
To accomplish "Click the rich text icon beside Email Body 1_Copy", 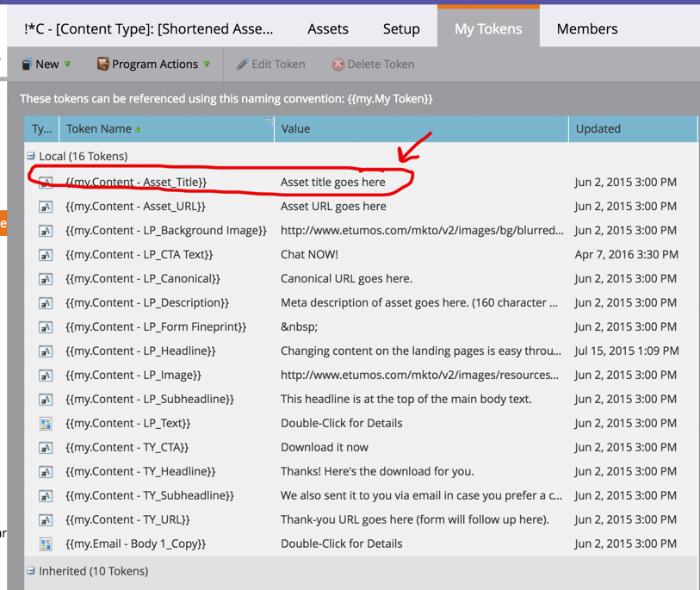I will pyautogui.click(x=46, y=544).
